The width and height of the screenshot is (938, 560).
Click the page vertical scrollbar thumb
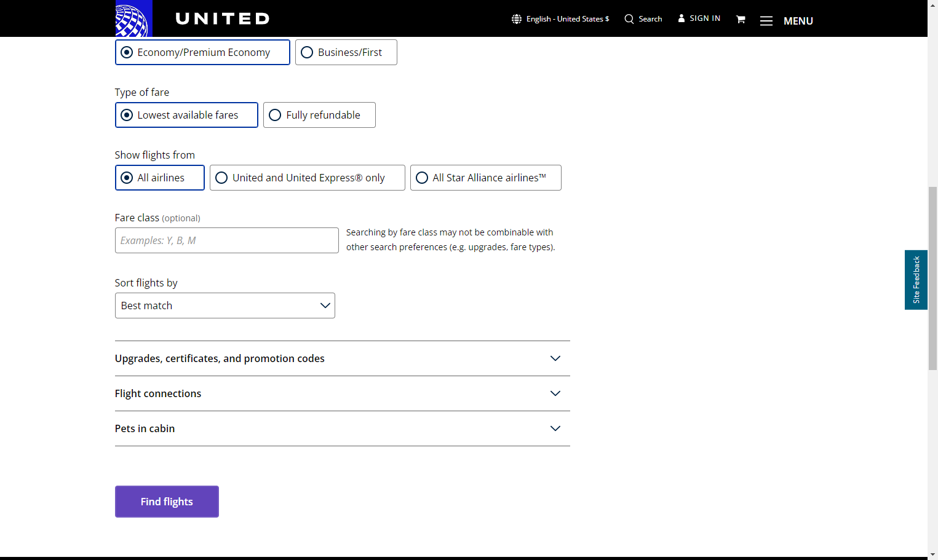[932, 278]
